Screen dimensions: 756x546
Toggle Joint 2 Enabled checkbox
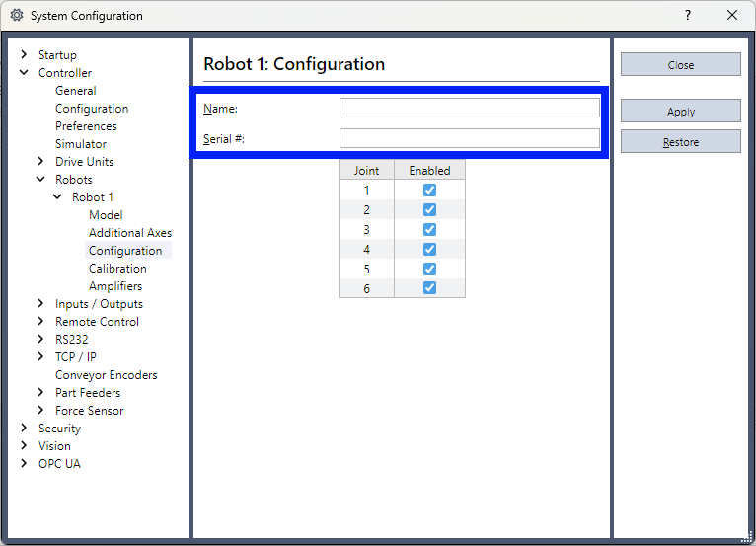[x=429, y=210]
